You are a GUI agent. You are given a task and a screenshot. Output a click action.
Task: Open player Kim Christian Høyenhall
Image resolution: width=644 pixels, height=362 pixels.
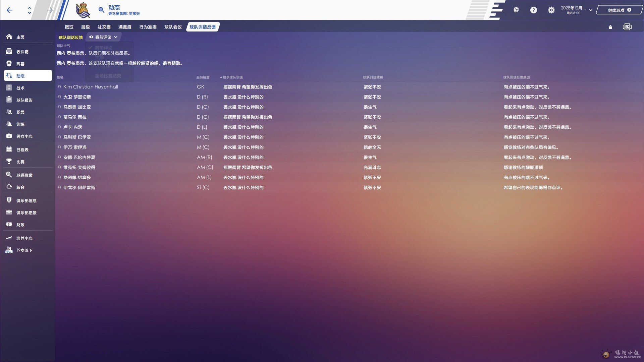pyautogui.click(x=91, y=87)
